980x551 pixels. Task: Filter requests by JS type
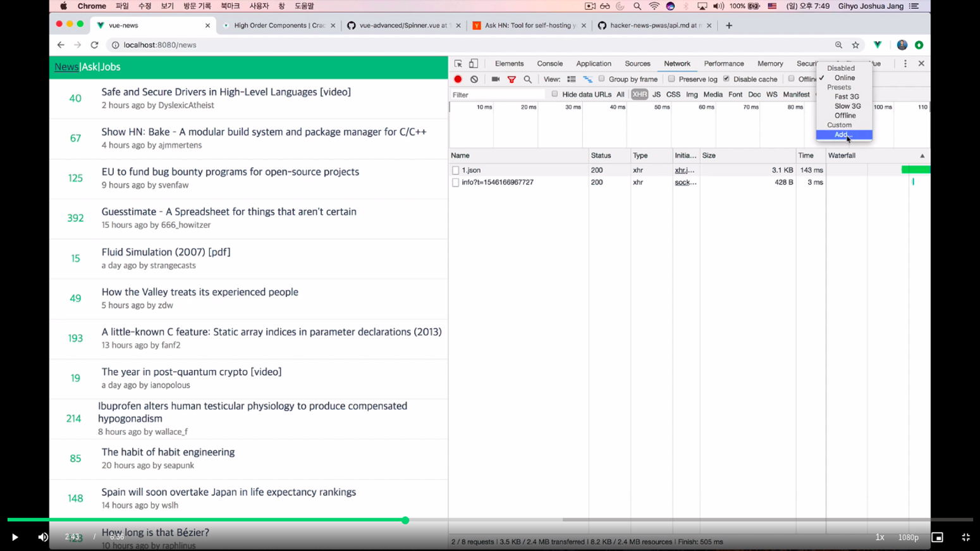click(656, 95)
